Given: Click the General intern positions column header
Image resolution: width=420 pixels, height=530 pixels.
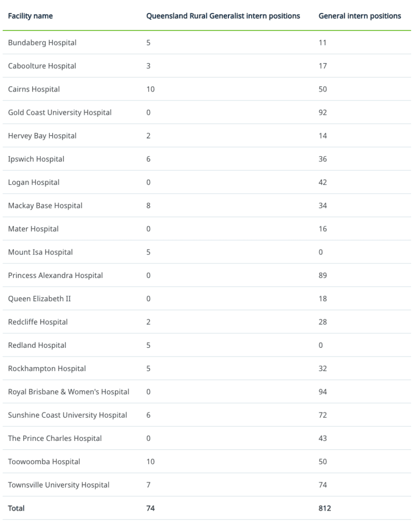Looking at the screenshot, I should pyautogui.click(x=359, y=16).
